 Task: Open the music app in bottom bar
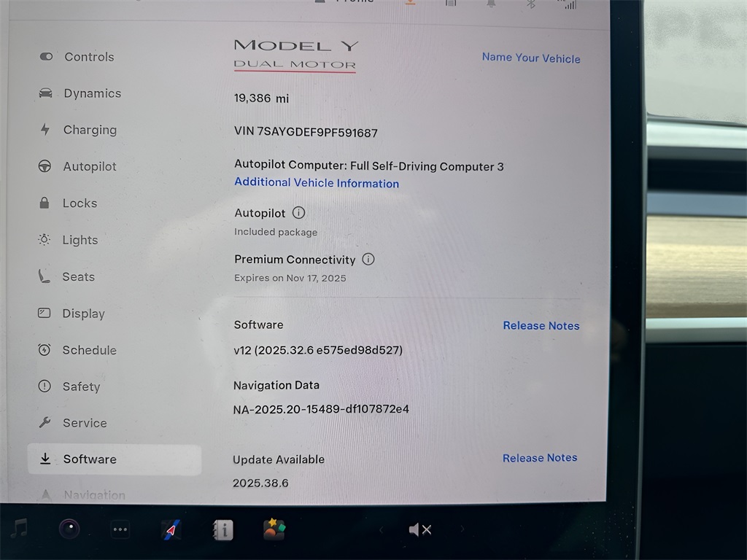click(18, 529)
